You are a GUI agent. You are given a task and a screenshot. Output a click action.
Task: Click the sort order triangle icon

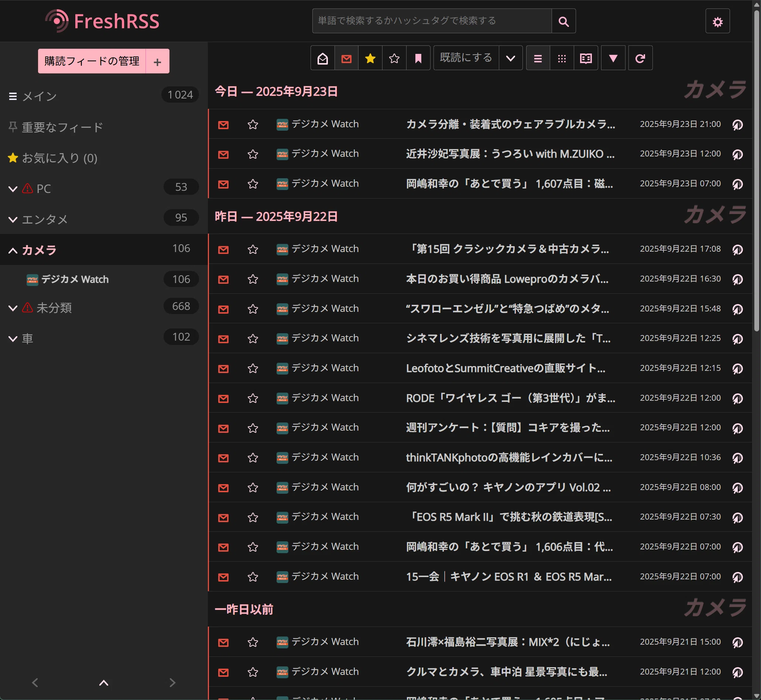[x=613, y=58]
